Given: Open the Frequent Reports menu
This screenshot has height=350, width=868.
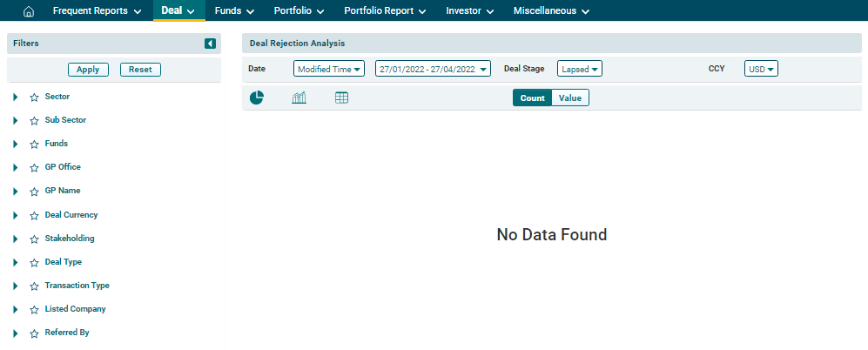Looking at the screenshot, I should (97, 11).
